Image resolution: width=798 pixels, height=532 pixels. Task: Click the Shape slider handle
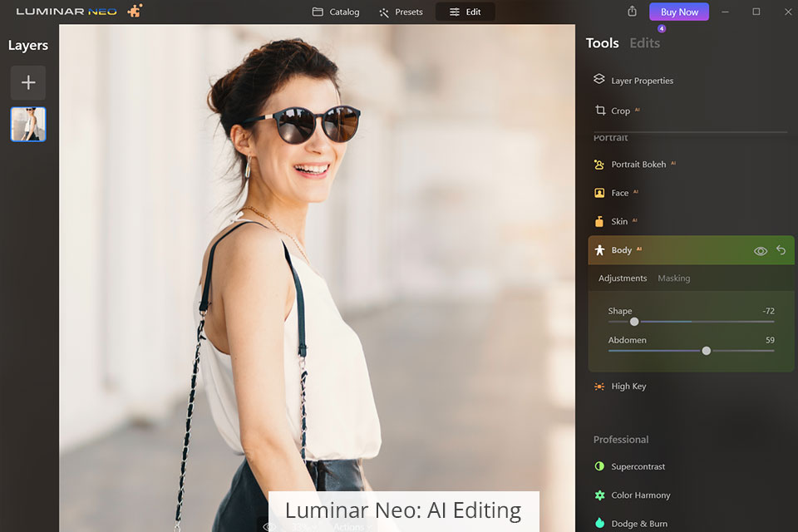pos(634,322)
